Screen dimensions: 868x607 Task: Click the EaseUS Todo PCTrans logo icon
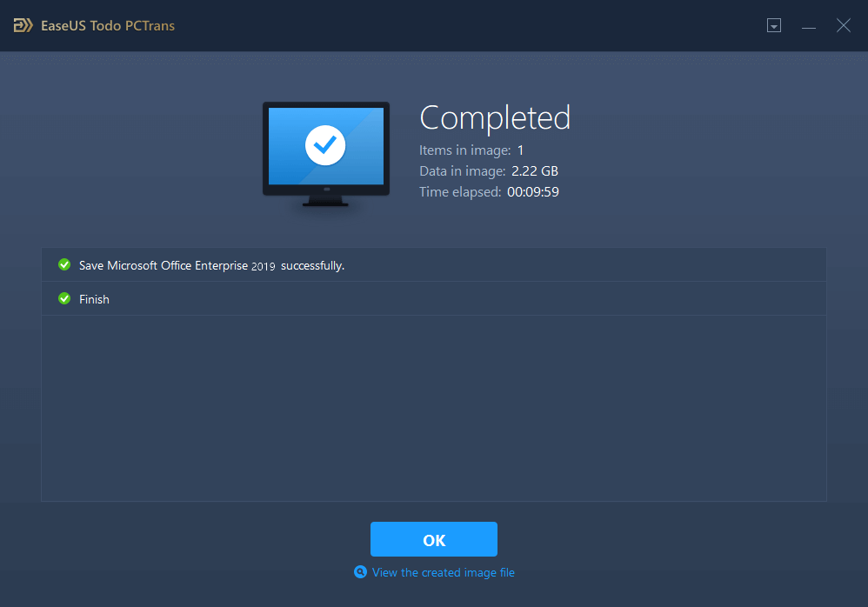[x=23, y=25]
